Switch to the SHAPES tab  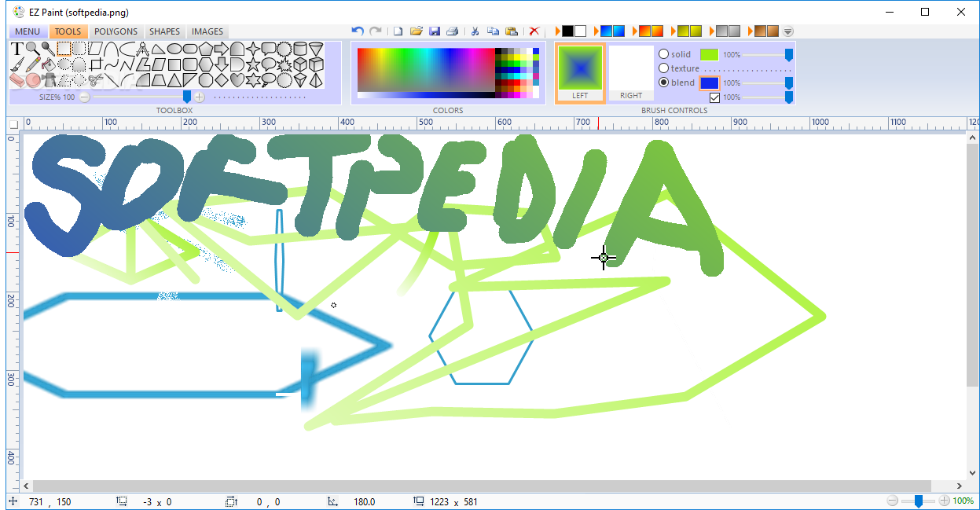(x=165, y=31)
